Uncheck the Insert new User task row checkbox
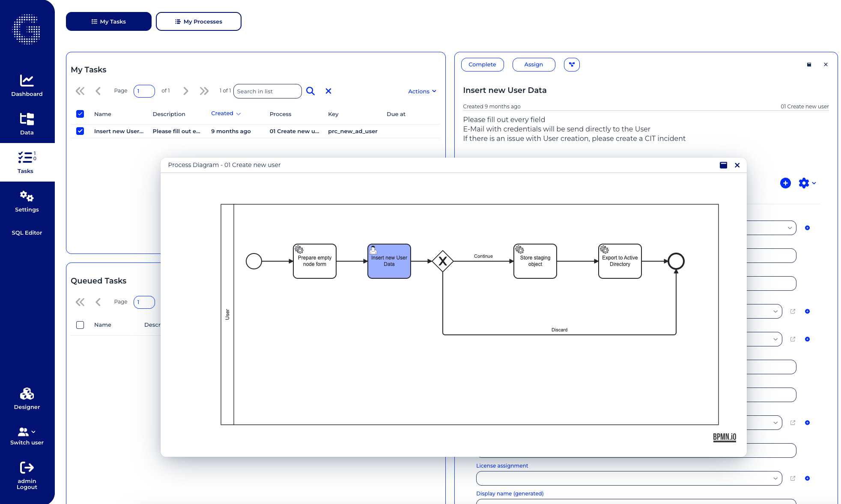The width and height of the screenshot is (841, 504). (80, 131)
